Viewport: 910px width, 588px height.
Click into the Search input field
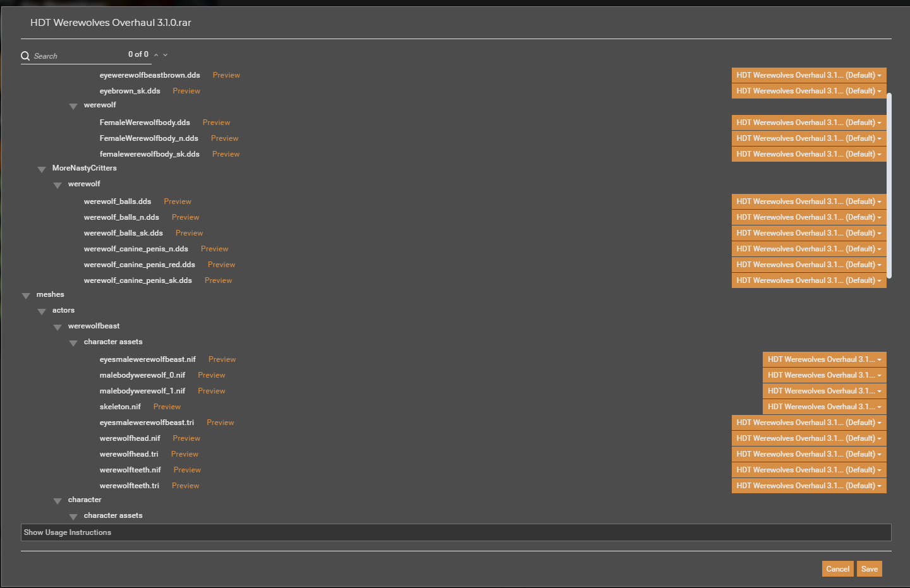coord(76,56)
